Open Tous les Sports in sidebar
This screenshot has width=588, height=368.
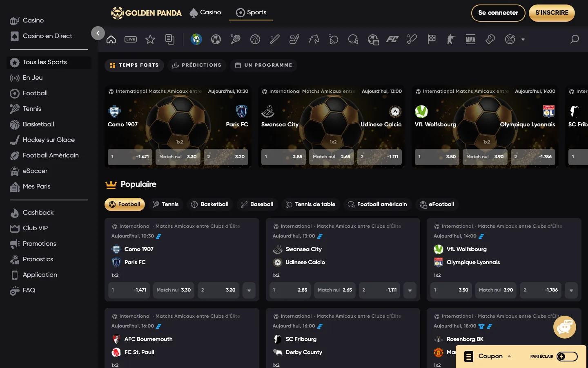(49, 62)
